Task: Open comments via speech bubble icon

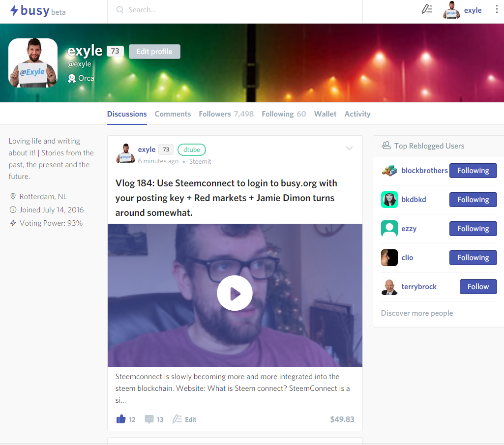Action: 149,419
